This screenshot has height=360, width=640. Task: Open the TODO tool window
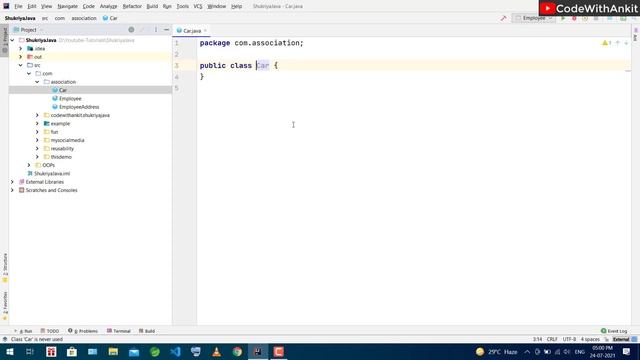click(50, 331)
